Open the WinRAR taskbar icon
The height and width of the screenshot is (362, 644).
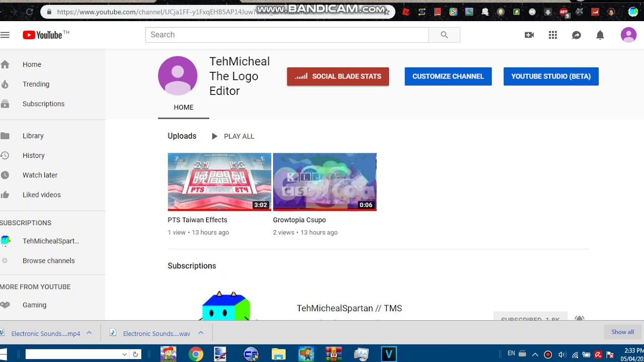coord(333,354)
